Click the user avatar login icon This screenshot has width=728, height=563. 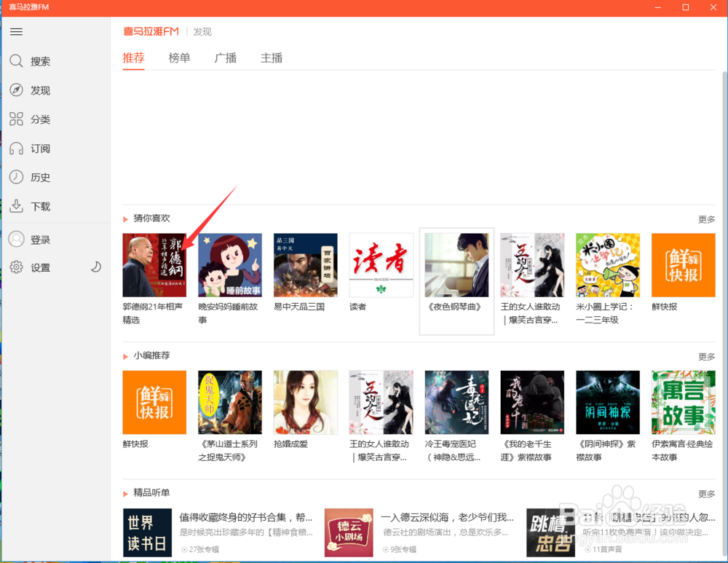tap(16, 239)
